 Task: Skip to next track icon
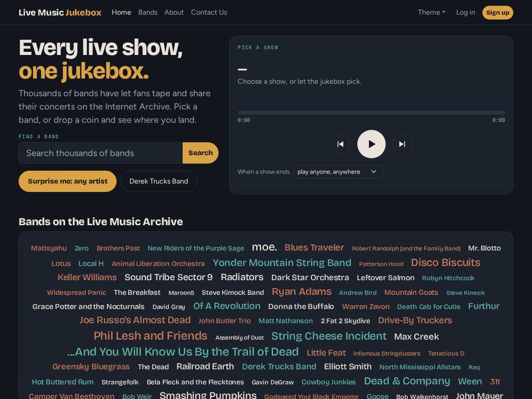tap(403, 144)
